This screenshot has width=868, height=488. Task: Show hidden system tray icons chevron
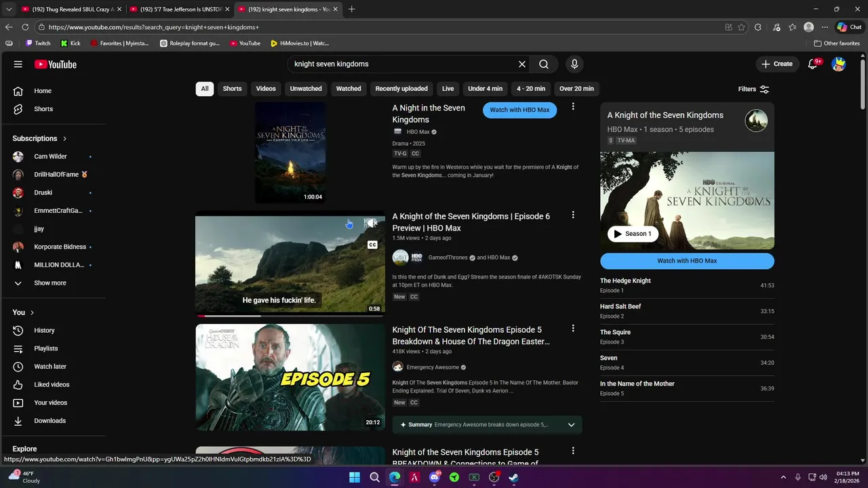point(783,477)
